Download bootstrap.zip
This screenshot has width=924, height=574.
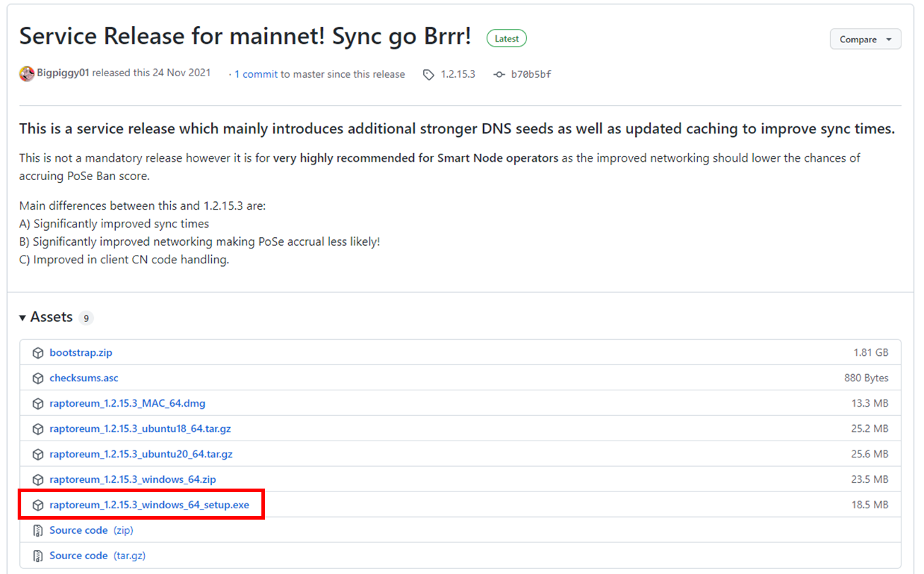tap(81, 352)
